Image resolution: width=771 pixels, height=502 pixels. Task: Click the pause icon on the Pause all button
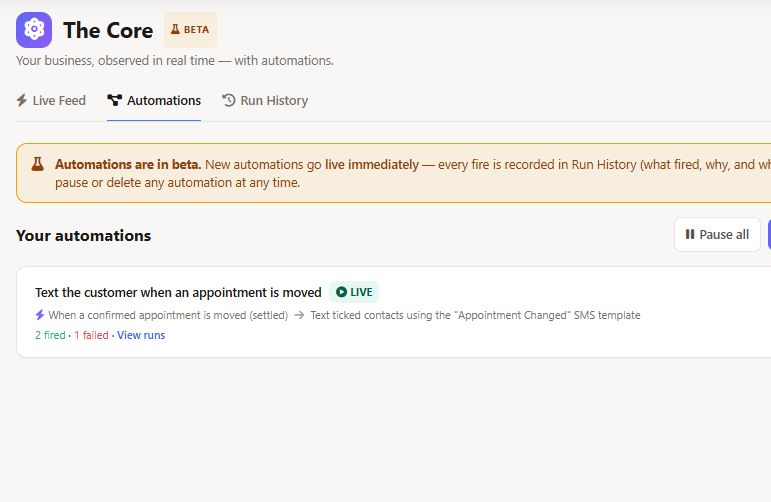coord(690,235)
